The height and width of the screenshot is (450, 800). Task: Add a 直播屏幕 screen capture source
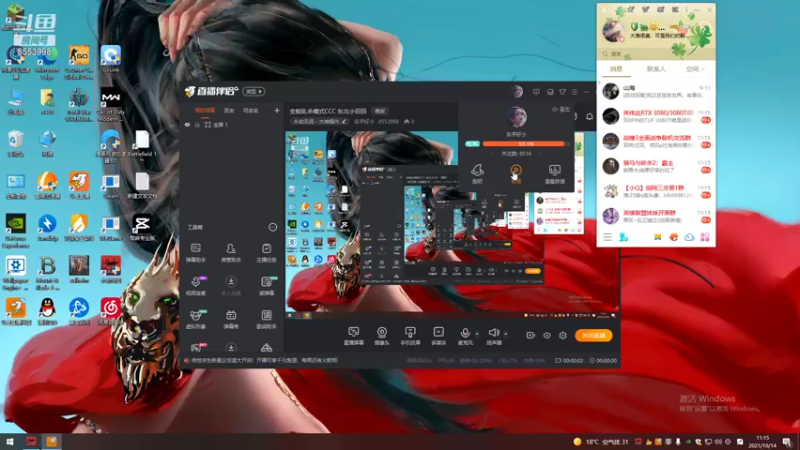pyautogui.click(x=354, y=336)
